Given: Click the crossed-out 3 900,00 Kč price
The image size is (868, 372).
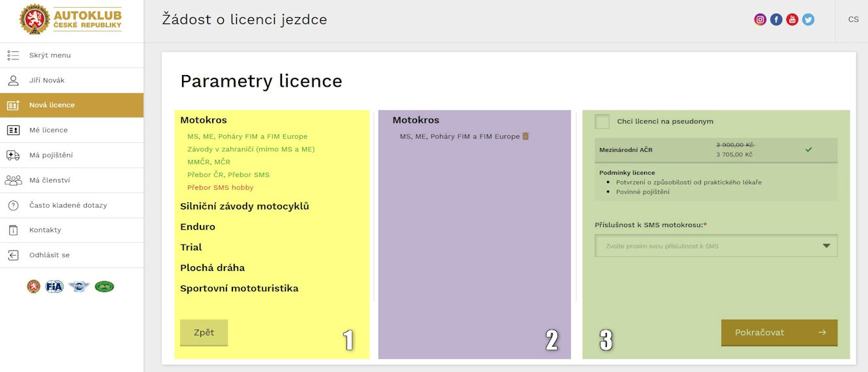Looking at the screenshot, I should click(736, 144).
